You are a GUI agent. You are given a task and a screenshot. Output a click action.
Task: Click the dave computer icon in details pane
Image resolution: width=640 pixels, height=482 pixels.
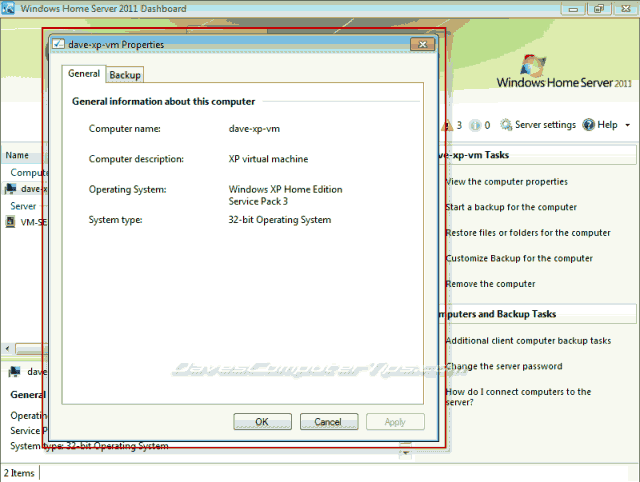[15, 372]
